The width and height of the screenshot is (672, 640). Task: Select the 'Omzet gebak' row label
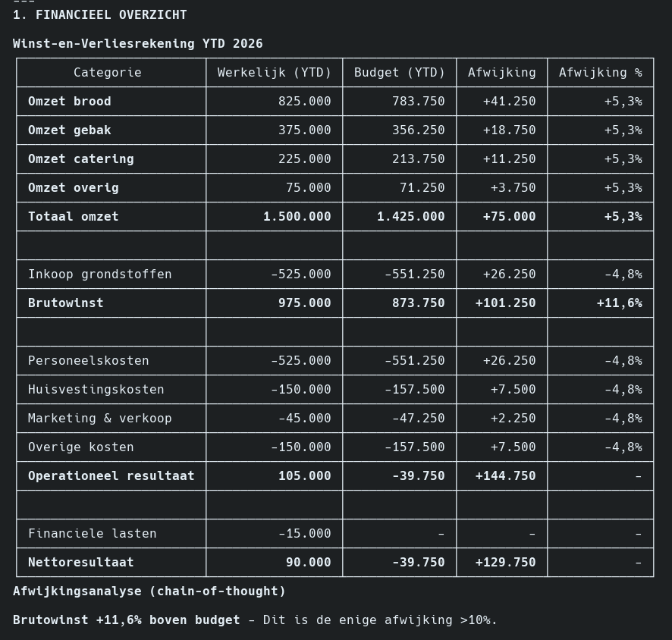click(70, 130)
